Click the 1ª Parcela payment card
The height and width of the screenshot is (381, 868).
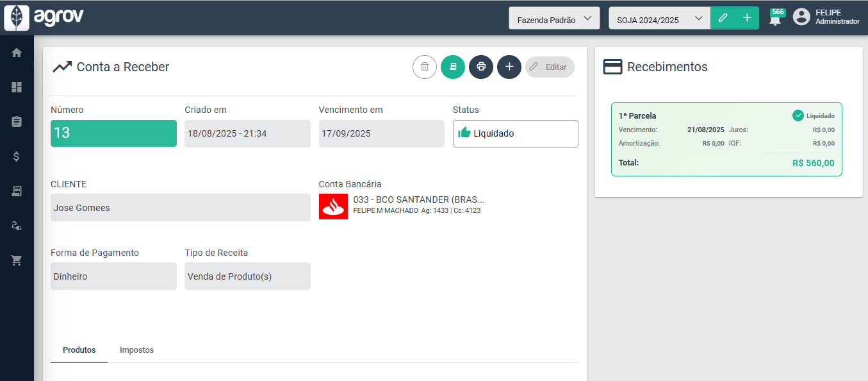click(726, 139)
